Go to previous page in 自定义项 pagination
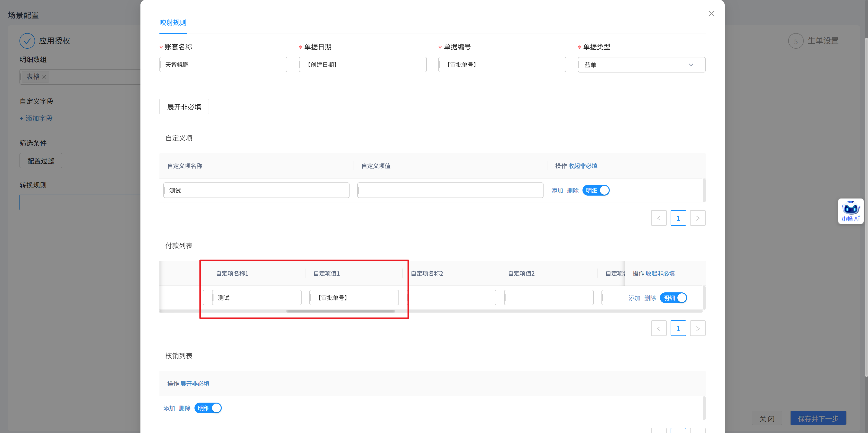Viewport: 868px width, 433px height. click(x=658, y=218)
